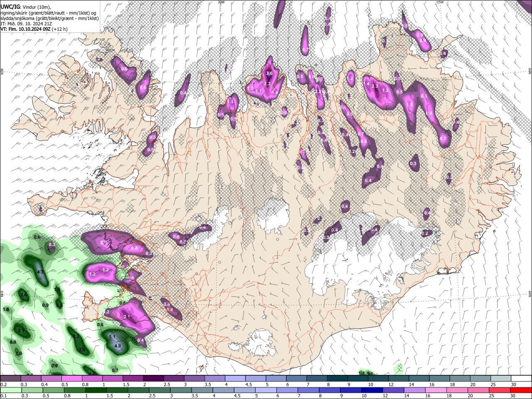This screenshot has width=532, height=399.
Task: Click the 2.6 rain value in the western sea
Action: [x=24, y=295]
